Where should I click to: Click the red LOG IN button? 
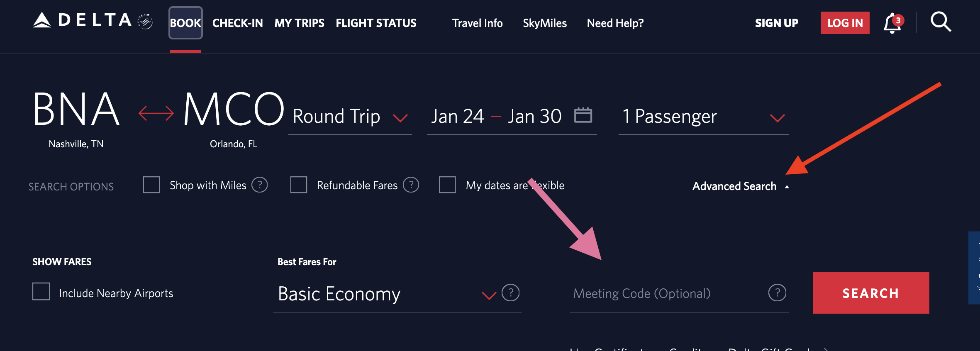(845, 23)
